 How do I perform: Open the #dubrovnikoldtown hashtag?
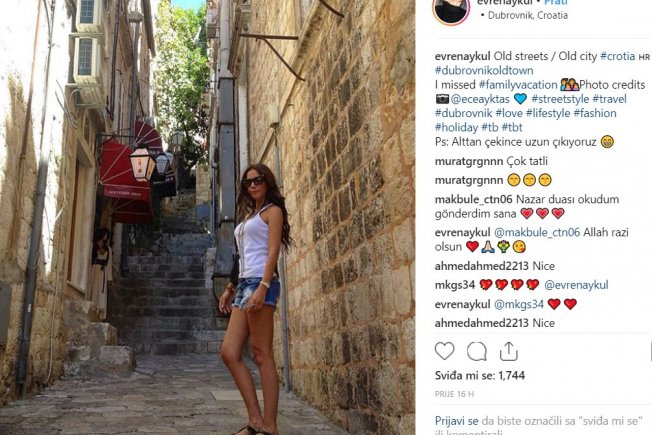click(484, 71)
